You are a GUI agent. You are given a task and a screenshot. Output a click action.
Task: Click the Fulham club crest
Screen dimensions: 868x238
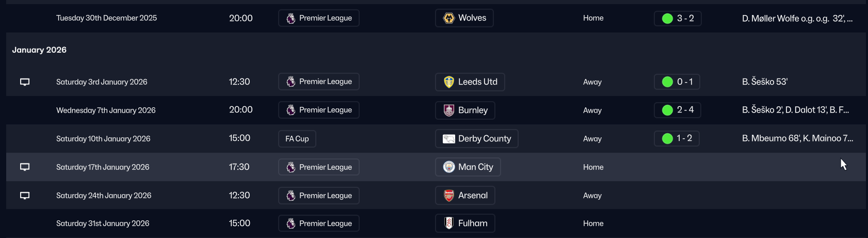pyautogui.click(x=449, y=224)
